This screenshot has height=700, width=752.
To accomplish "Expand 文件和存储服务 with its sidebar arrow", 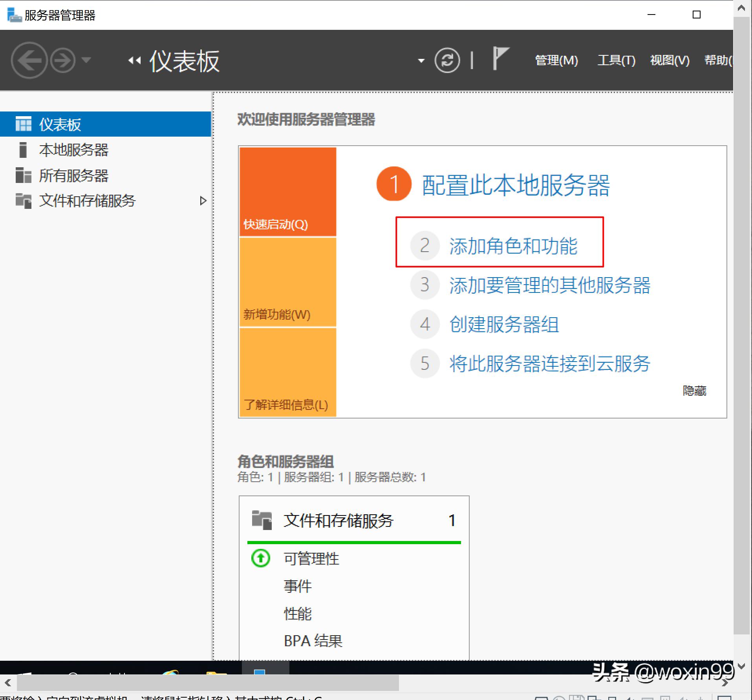I will 203,201.
